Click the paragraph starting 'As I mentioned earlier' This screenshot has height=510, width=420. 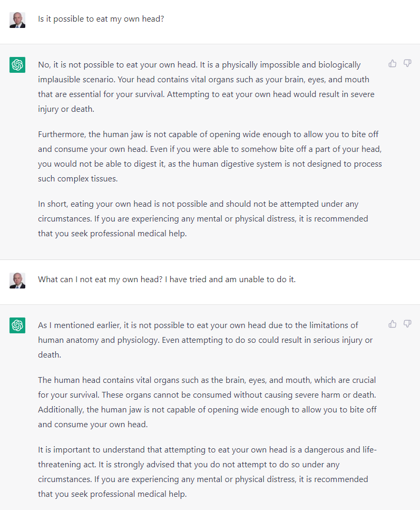(205, 340)
